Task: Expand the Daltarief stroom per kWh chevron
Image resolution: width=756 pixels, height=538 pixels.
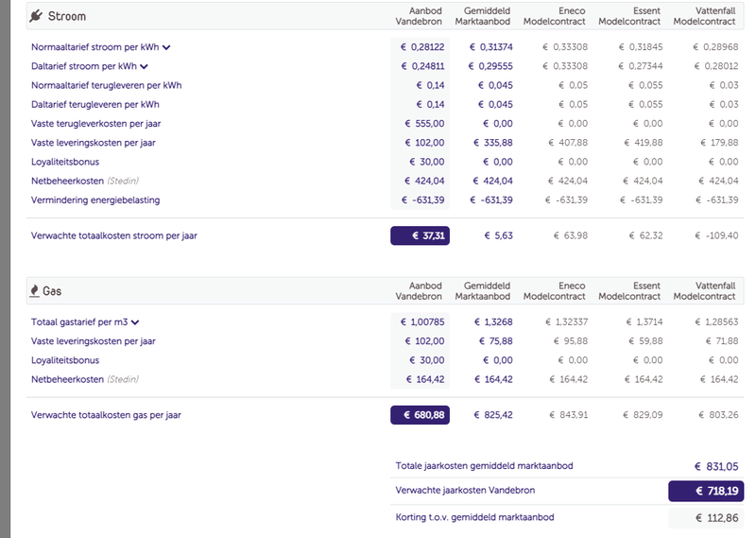Action: tap(145, 66)
